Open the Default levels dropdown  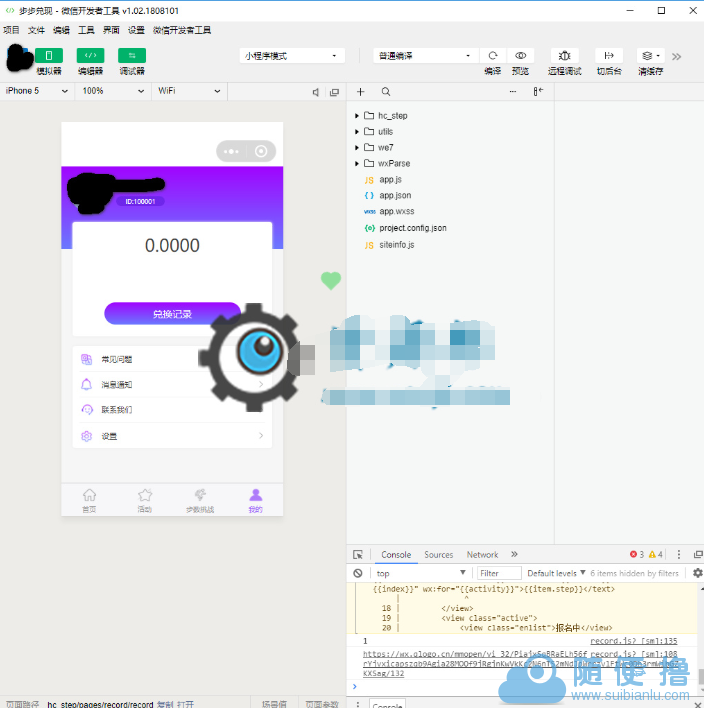[x=556, y=573]
